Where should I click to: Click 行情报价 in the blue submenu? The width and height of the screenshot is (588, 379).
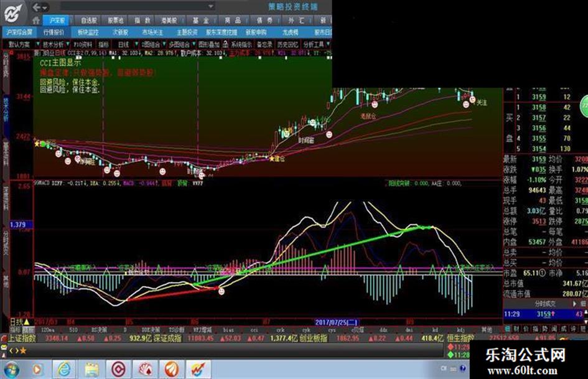click(54, 32)
